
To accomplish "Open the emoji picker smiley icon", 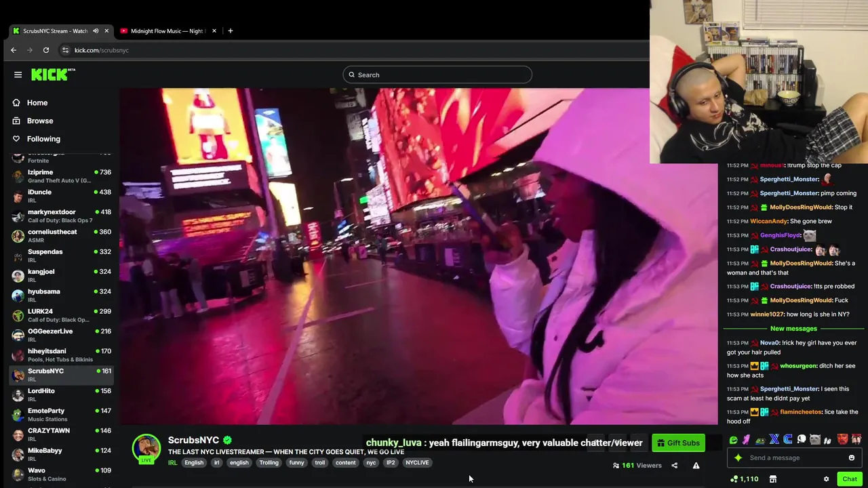I will pos(852,458).
